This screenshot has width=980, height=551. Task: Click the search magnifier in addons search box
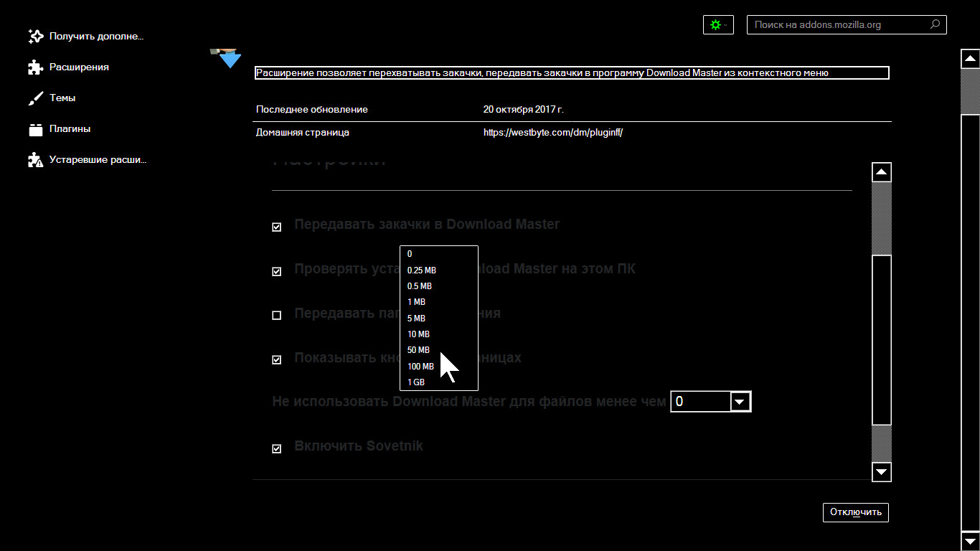pos(935,24)
